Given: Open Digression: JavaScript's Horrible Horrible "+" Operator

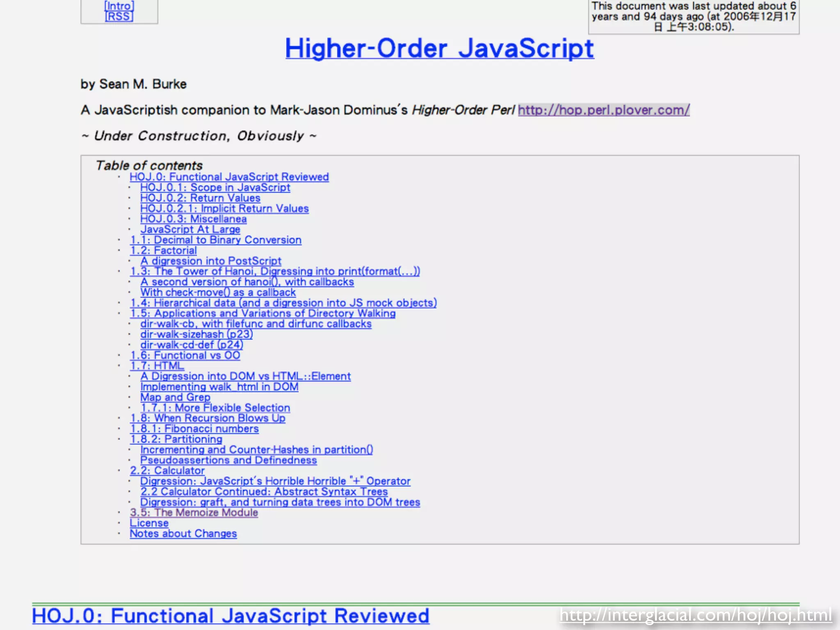Looking at the screenshot, I should [x=275, y=481].
